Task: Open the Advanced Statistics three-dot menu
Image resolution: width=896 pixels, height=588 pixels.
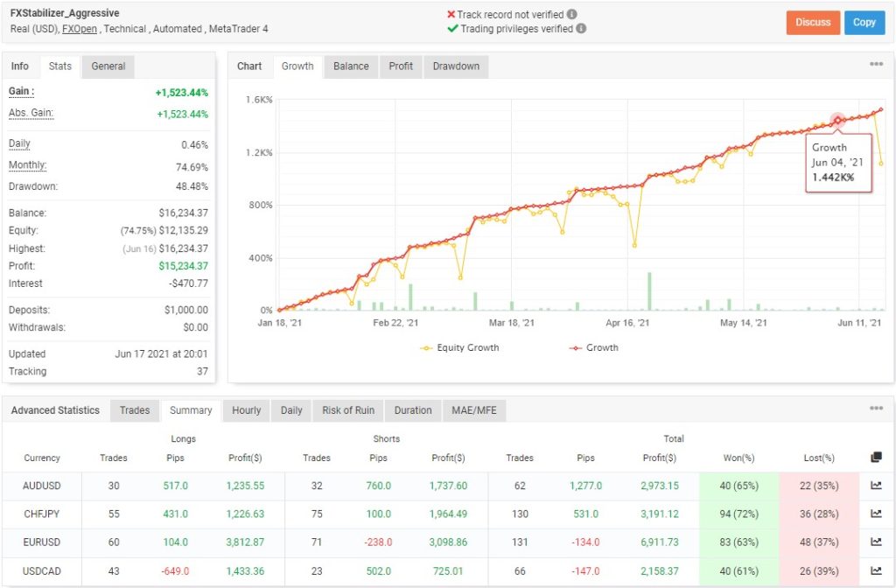Action: tap(876, 408)
